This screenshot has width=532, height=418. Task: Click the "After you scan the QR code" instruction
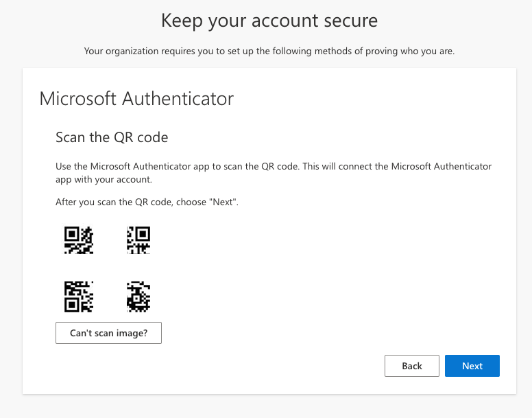[147, 202]
